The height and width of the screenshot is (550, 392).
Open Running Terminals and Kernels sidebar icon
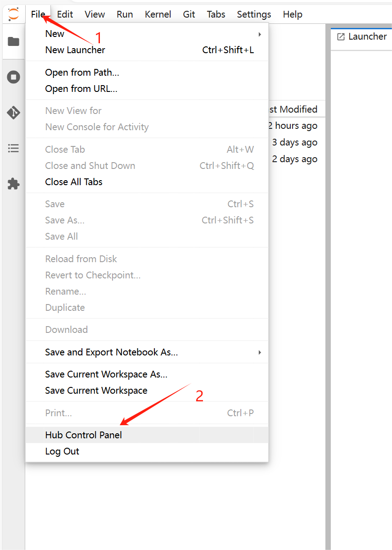(x=14, y=77)
